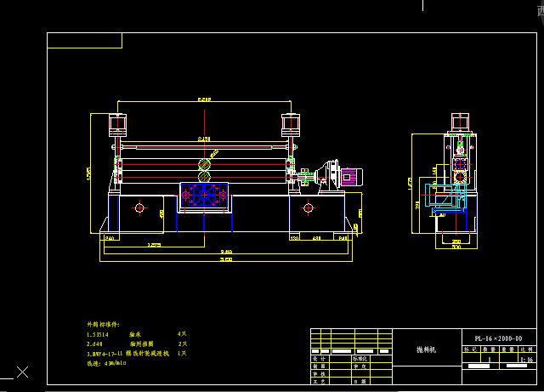The height and width of the screenshot is (392, 544).
Task: Click the right top cylinder of front view
Action: pos(291,125)
